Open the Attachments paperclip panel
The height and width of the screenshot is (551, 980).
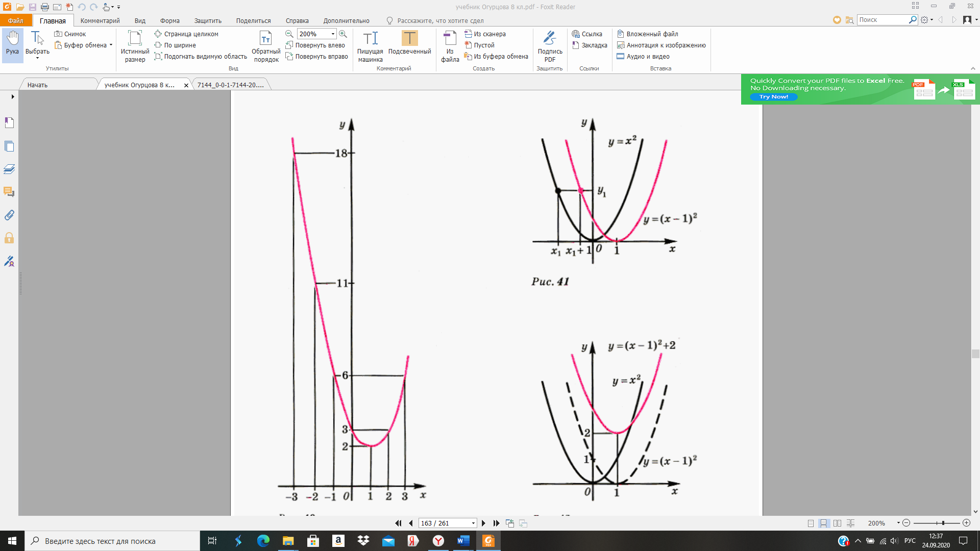pos(9,215)
